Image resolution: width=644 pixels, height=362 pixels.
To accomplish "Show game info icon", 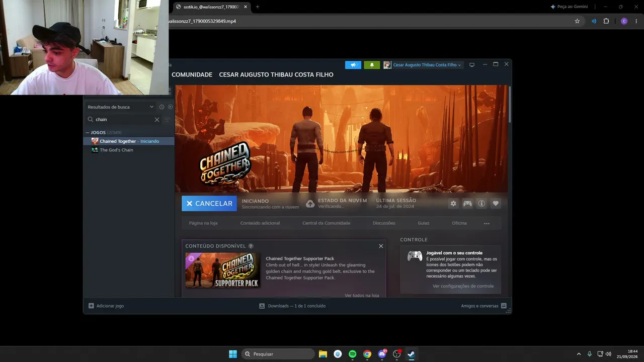I will [481, 204].
